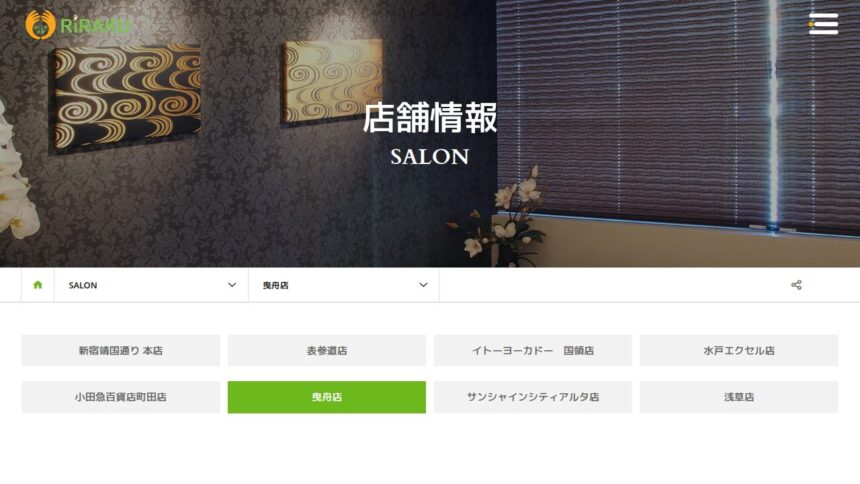The height and width of the screenshot is (484, 860).
Task: Click the left gold swirl wall artwork
Action: (127, 97)
